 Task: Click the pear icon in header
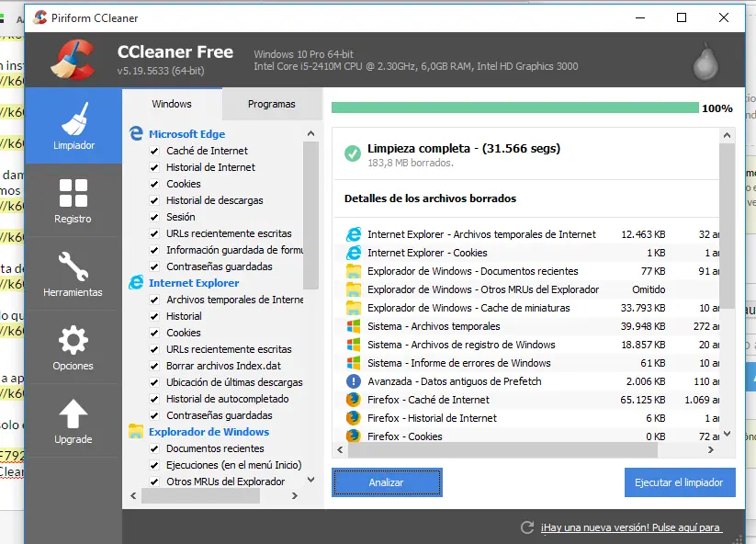coord(705,62)
